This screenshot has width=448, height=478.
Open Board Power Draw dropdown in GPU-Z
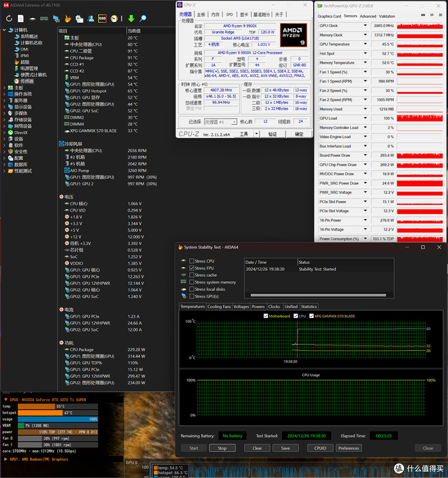pyautogui.click(x=365, y=155)
